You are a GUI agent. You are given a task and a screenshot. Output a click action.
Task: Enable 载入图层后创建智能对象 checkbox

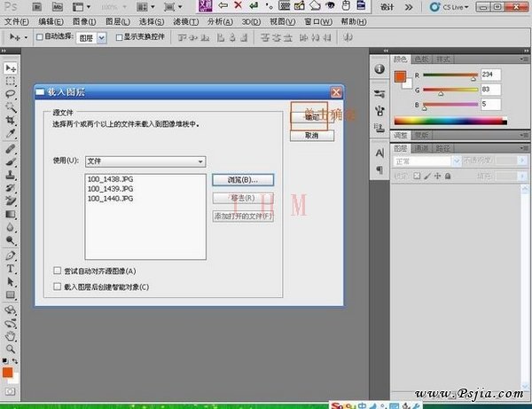point(59,287)
